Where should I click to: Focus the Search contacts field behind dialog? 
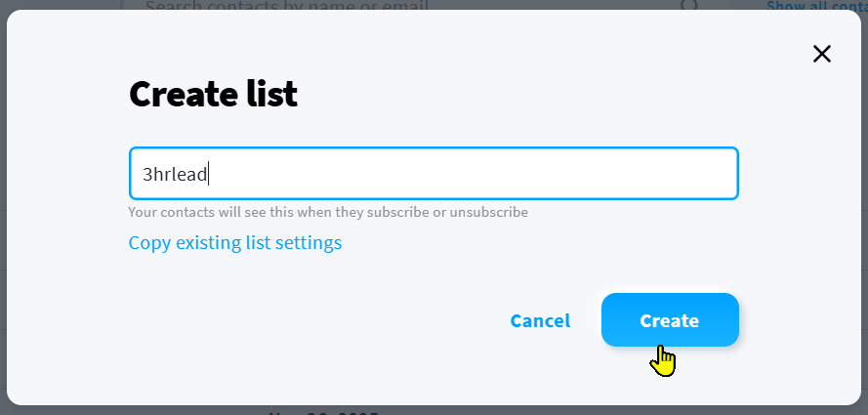[x=391, y=5]
